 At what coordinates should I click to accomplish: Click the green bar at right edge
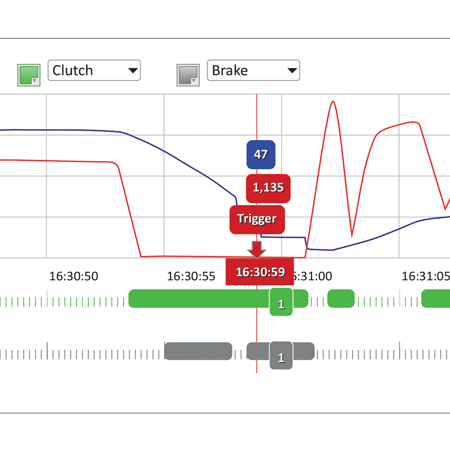tap(436, 298)
